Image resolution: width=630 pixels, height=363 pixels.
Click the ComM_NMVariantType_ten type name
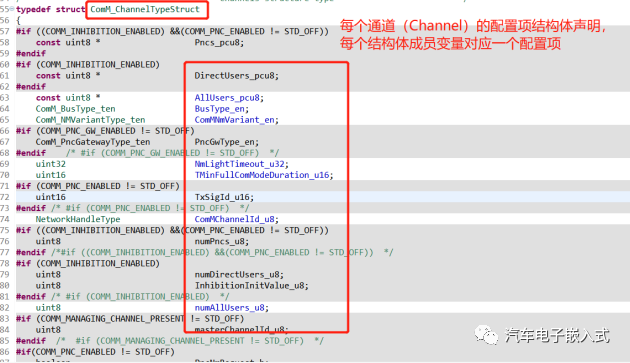pos(90,120)
